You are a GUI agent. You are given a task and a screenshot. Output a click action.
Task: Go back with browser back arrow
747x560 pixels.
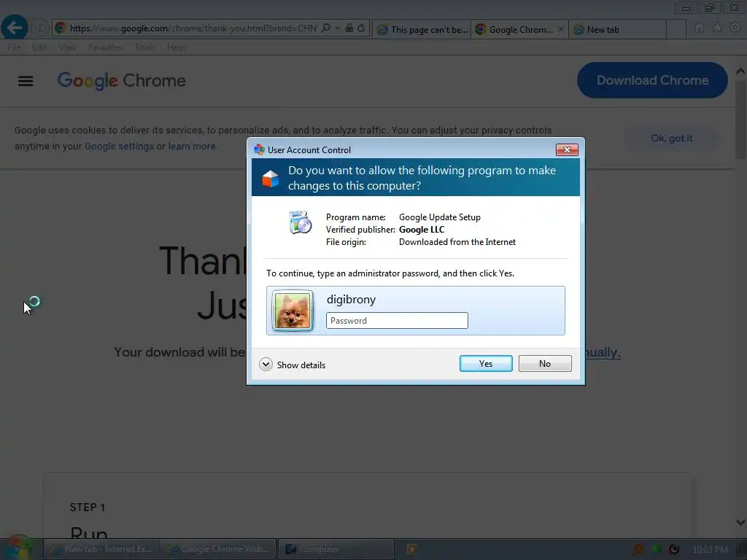coord(15,28)
